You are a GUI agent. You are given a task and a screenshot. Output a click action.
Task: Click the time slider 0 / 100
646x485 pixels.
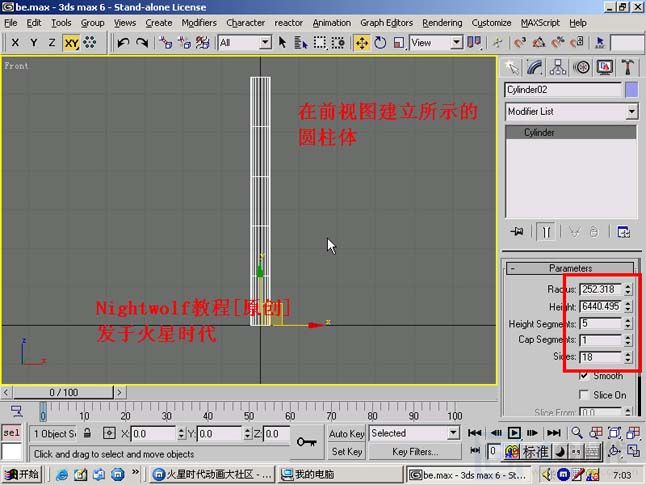[x=63, y=392]
